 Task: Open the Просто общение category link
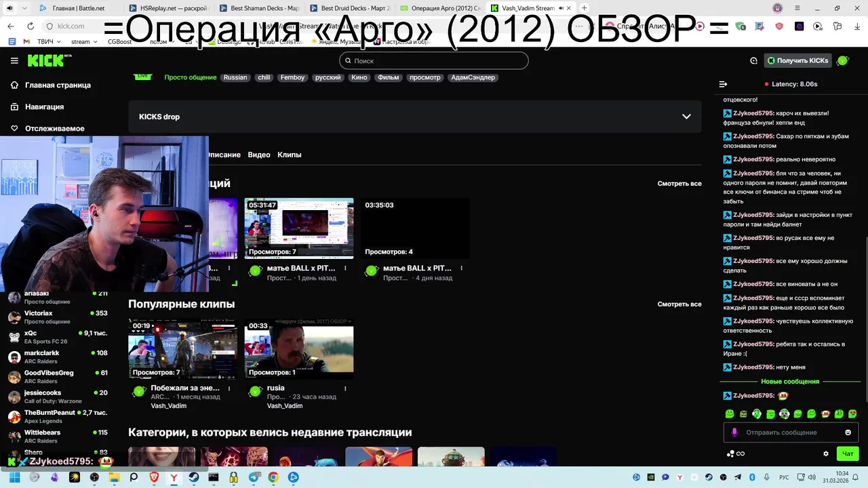190,77
